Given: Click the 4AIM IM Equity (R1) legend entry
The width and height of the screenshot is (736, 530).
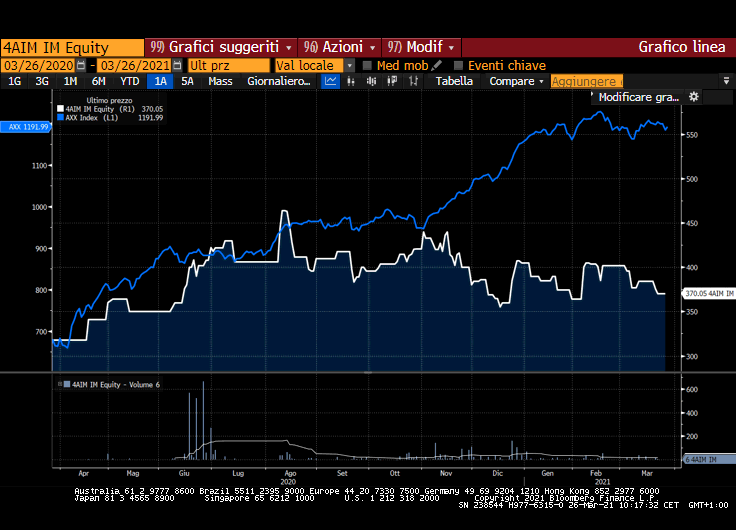Looking at the screenshot, I should click(x=110, y=109).
